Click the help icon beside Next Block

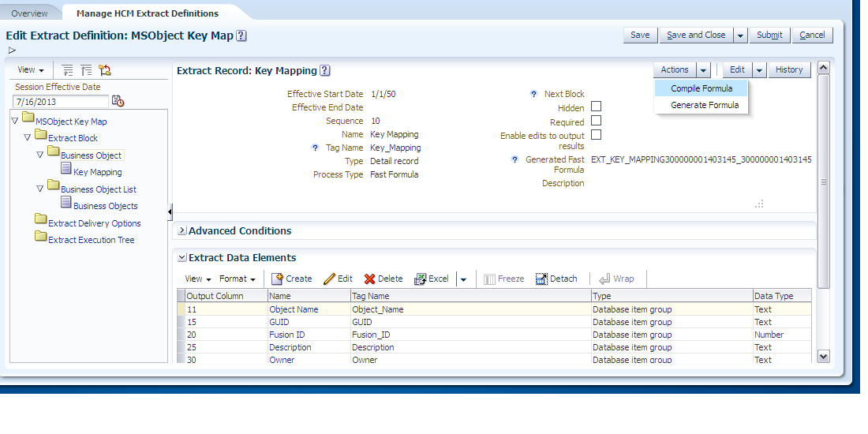click(533, 94)
